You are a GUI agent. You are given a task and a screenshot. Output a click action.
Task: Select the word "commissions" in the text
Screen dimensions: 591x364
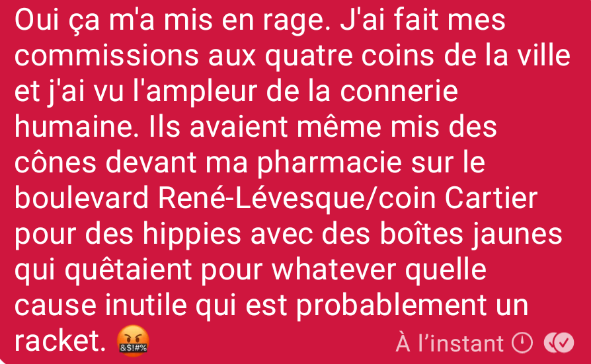click(x=106, y=55)
